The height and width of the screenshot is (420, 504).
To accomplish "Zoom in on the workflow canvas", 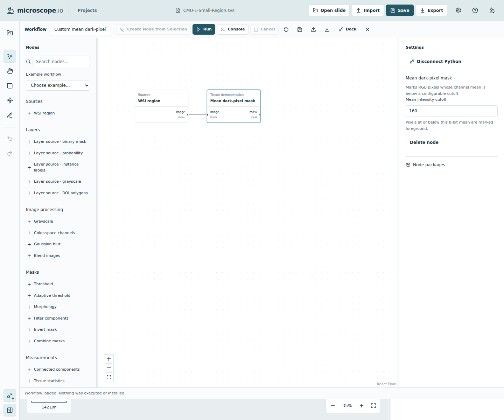I will coord(109,359).
